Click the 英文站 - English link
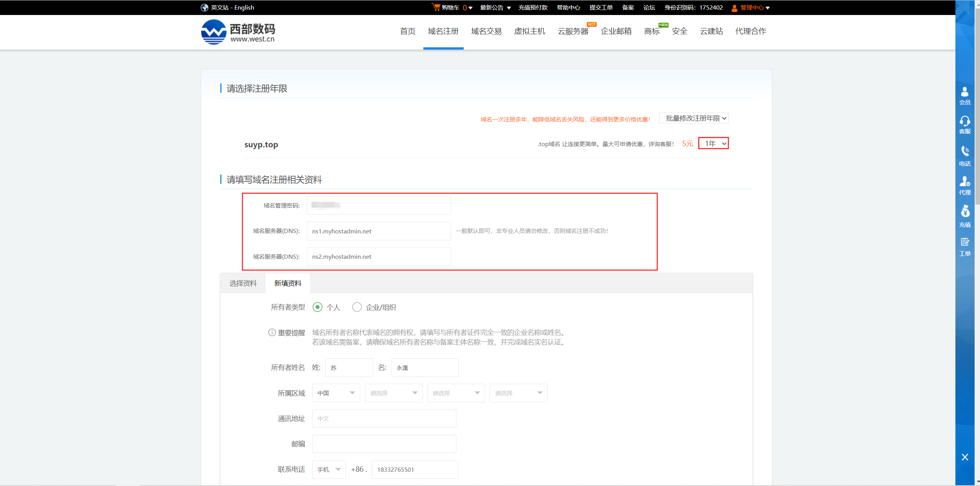The width and height of the screenshot is (980, 486). [232, 8]
